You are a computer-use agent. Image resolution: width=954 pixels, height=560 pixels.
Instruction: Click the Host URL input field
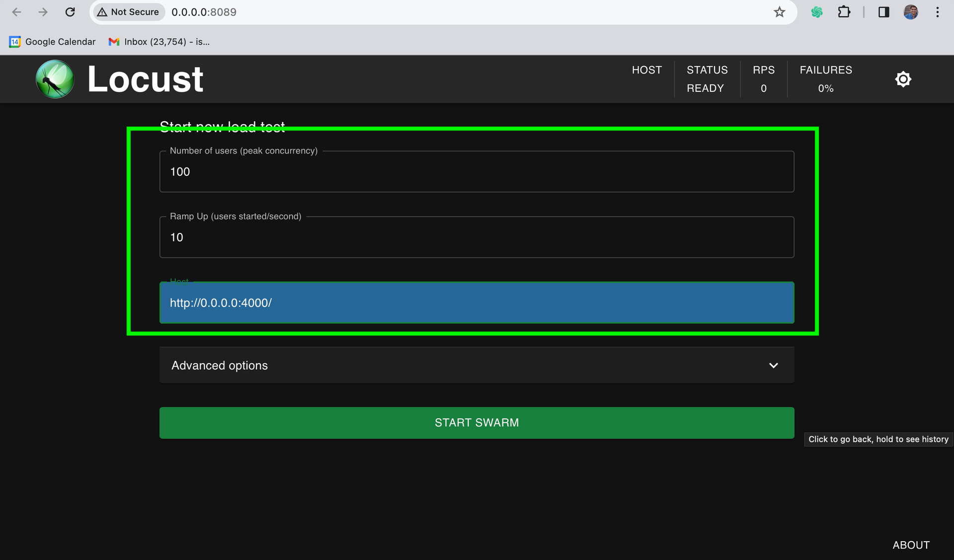pos(476,303)
